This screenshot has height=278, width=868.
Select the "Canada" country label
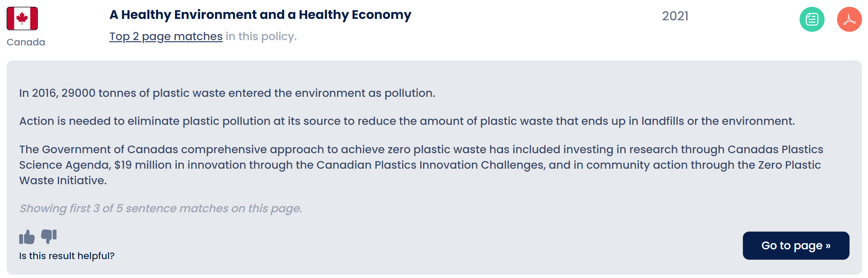point(26,42)
